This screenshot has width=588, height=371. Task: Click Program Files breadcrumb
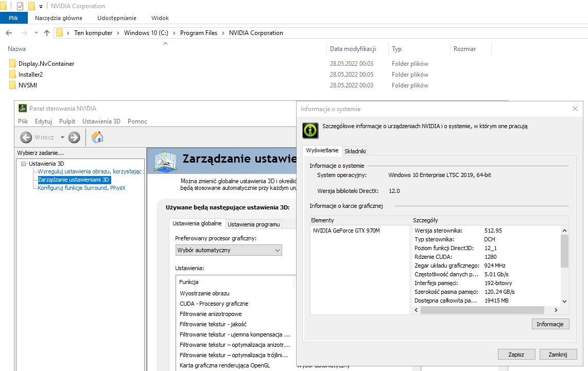(x=199, y=33)
